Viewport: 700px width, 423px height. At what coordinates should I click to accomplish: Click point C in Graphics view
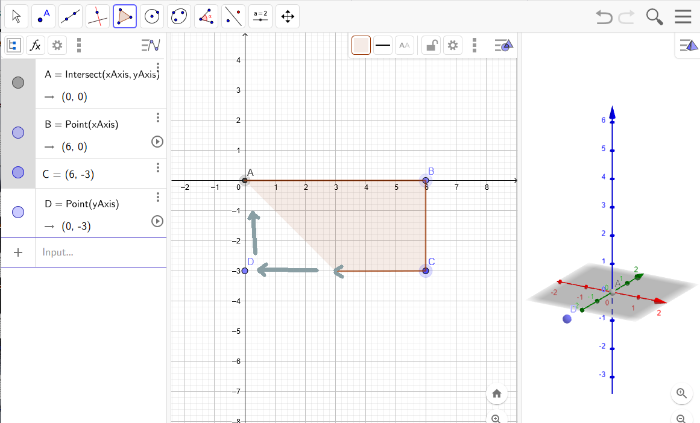tap(425, 270)
